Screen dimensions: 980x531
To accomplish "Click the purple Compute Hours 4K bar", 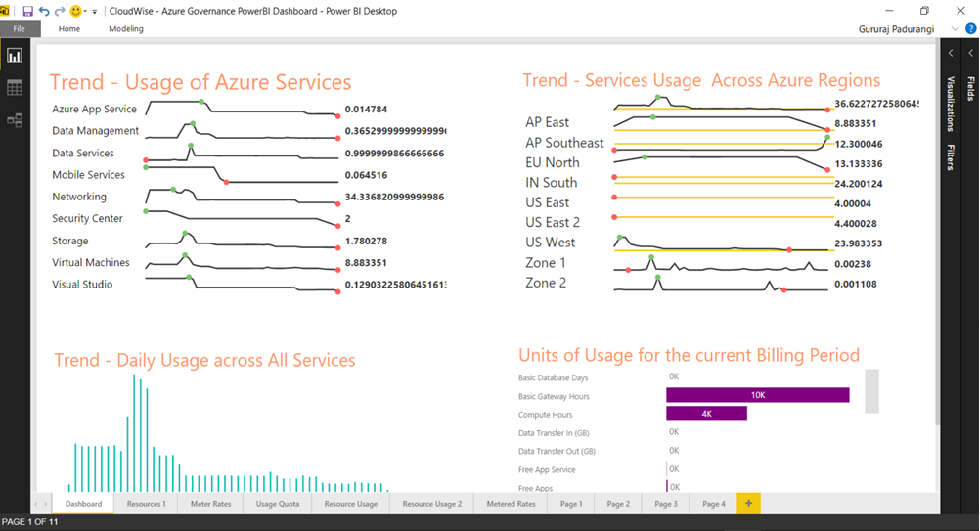I will pyautogui.click(x=706, y=414).
